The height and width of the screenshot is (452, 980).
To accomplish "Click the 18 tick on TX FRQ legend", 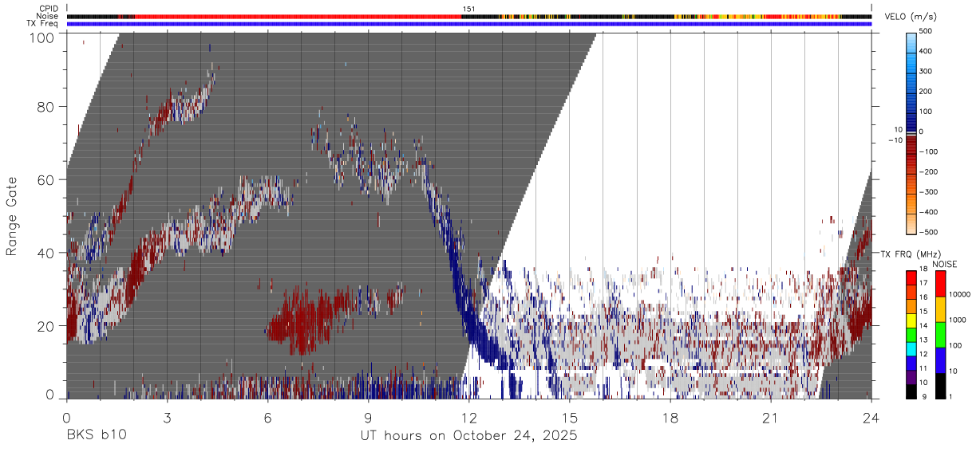I will tap(923, 269).
